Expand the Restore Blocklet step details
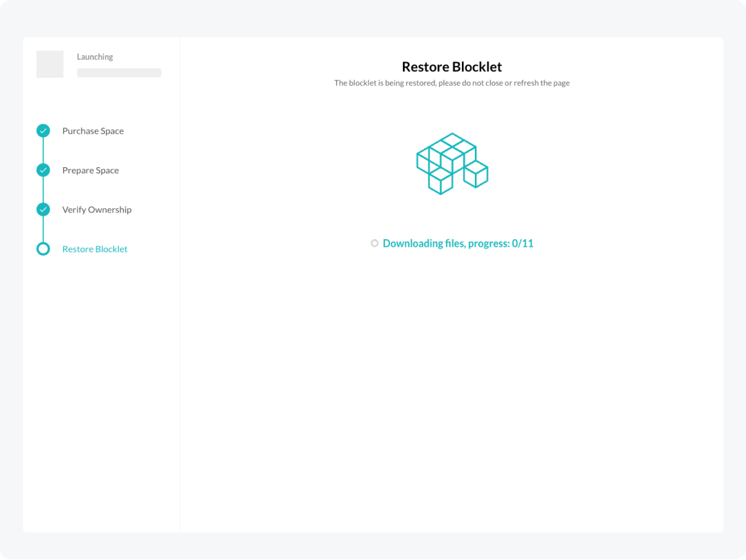This screenshot has height=560, width=746. [94, 249]
